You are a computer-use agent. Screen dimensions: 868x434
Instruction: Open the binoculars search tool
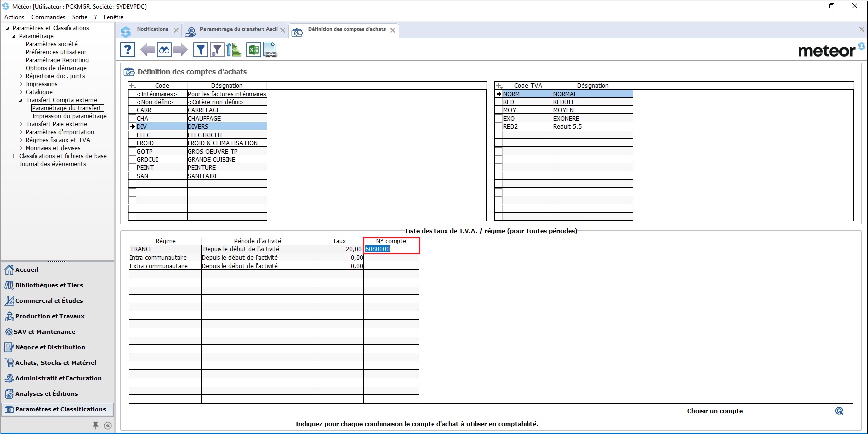(164, 50)
